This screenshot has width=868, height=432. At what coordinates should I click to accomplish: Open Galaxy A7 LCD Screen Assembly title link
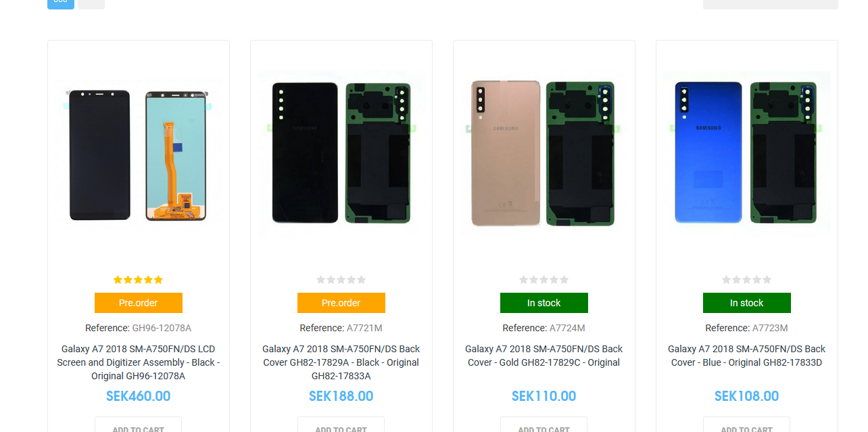139,362
